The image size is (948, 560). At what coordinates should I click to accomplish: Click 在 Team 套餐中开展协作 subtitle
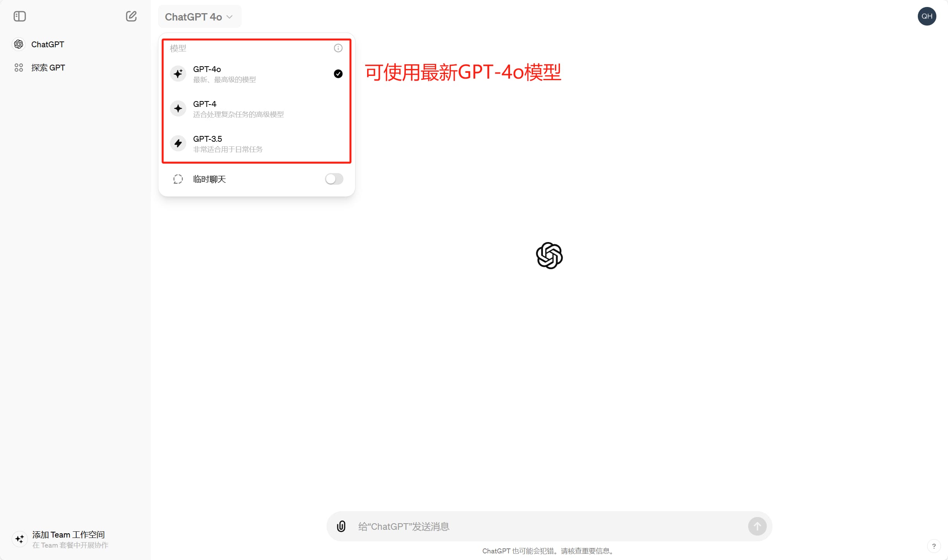click(70, 545)
